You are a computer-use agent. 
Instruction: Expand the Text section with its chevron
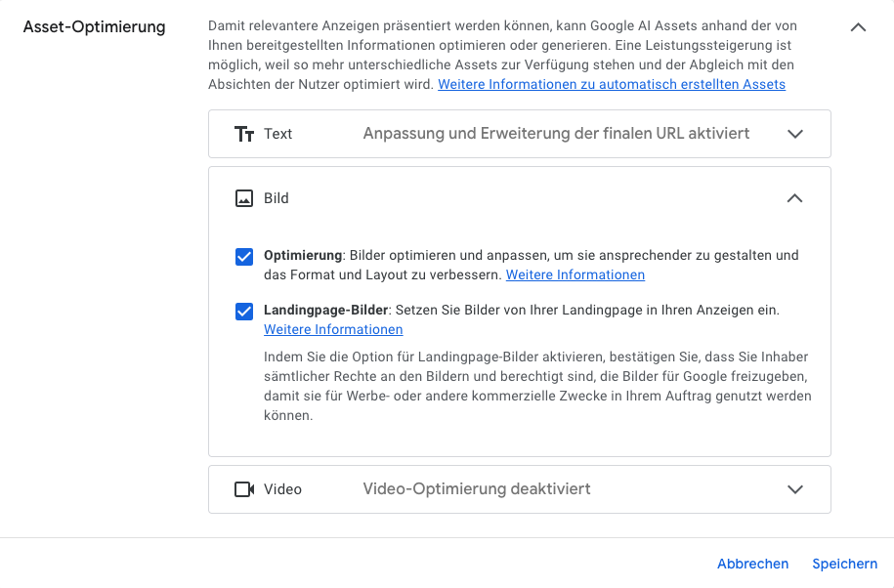click(794, 134)
